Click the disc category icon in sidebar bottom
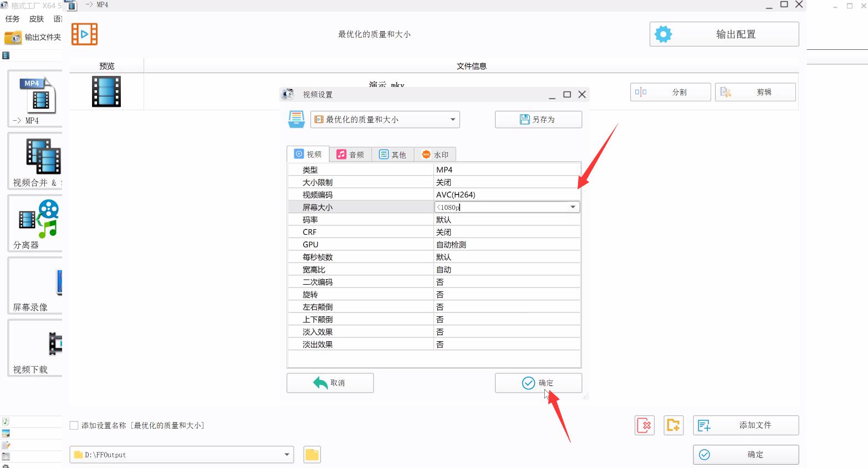The width and height of the screenshot is (868, 468). click(x=6, y=456)
